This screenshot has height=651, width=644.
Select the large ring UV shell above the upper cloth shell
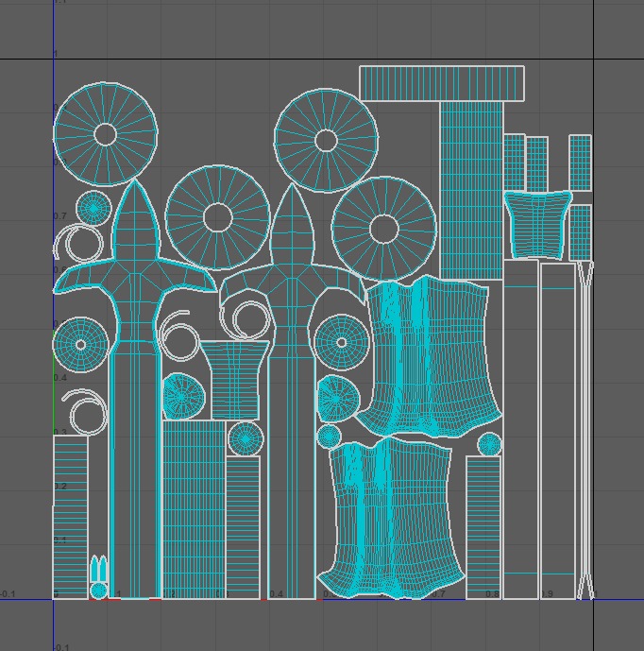pyautogui.click(x=384, y=229)
